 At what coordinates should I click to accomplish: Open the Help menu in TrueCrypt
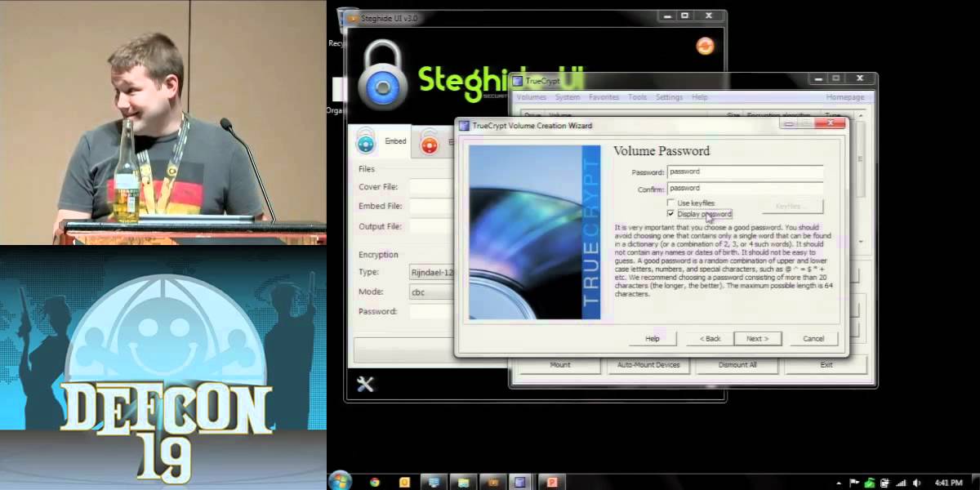[700, 97]
